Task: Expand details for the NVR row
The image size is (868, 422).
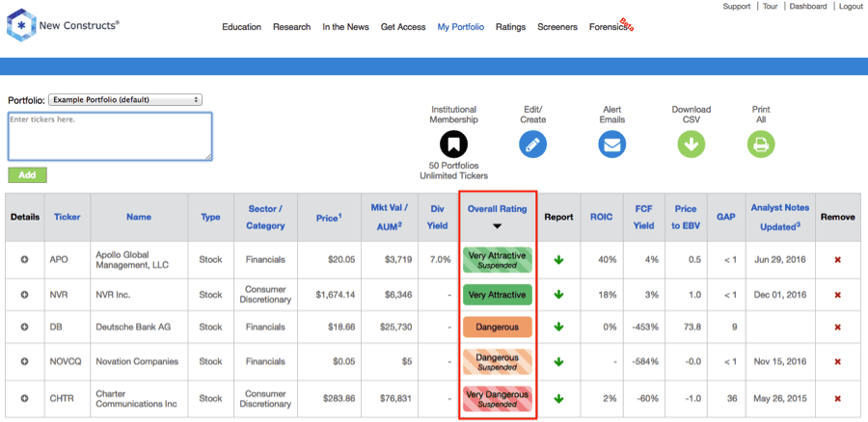Action: 24,295
